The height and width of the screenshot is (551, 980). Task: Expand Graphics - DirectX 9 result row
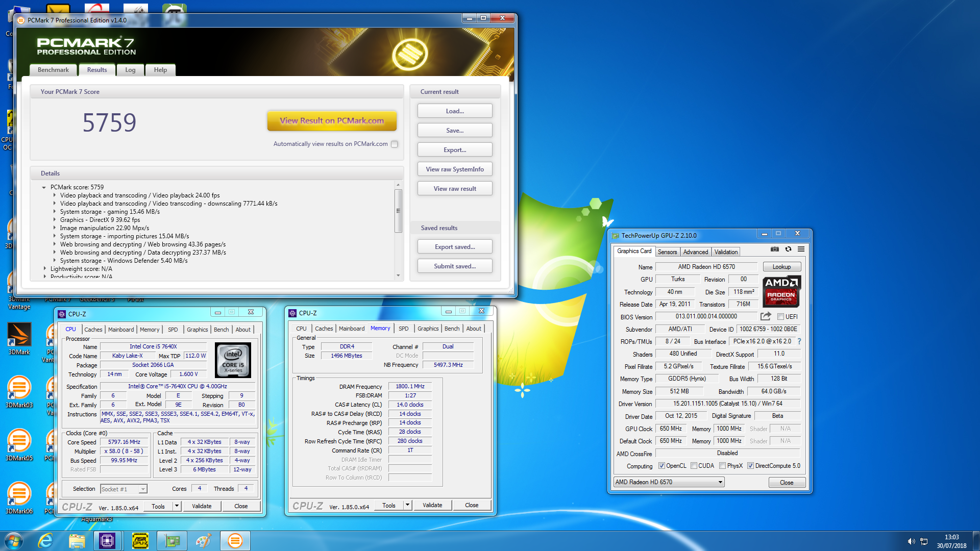[x=55, y=220]
